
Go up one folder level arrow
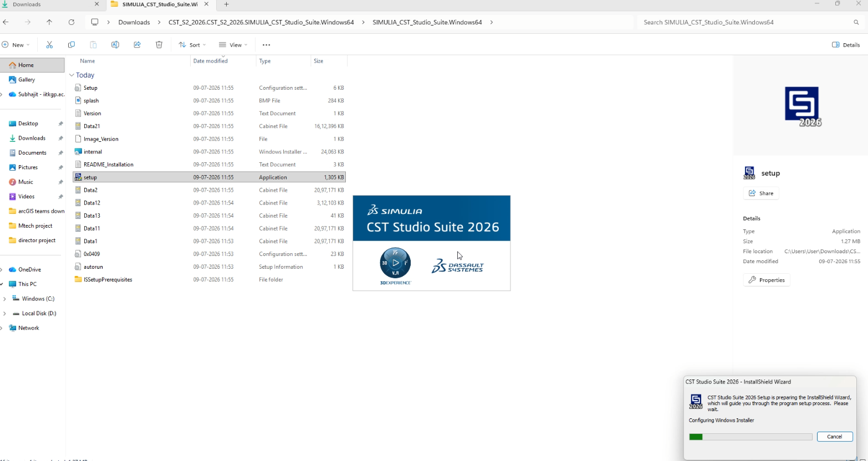(x=49, y=22)
